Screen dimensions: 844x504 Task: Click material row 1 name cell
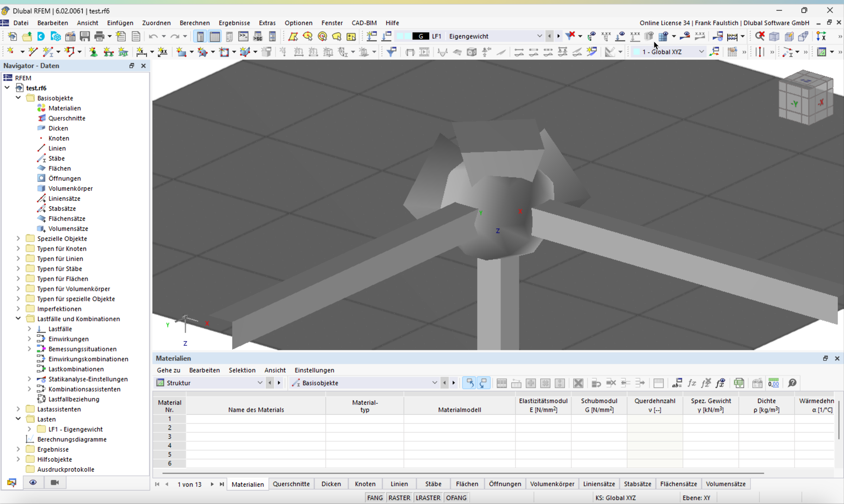[x=256, y=419]
